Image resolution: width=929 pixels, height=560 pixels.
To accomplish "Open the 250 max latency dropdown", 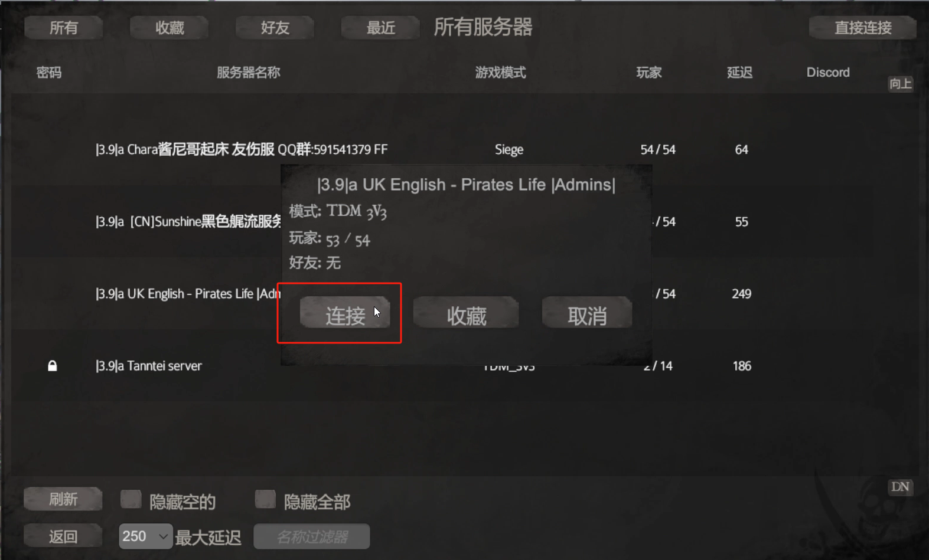I will point(146,536).
